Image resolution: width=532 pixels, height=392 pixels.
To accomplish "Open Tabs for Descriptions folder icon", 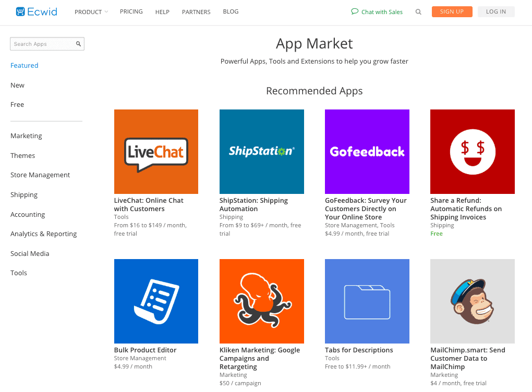I will click(x=367, y=301).
